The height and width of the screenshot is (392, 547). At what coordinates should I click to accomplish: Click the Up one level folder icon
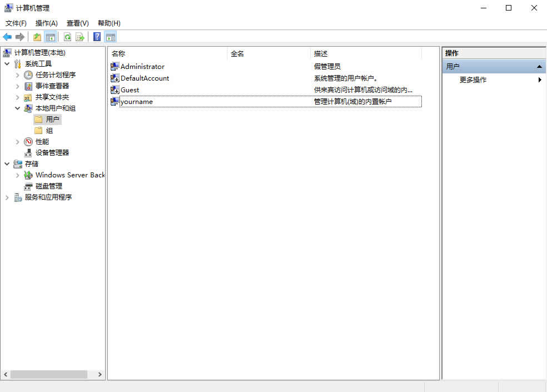(37, 37)
